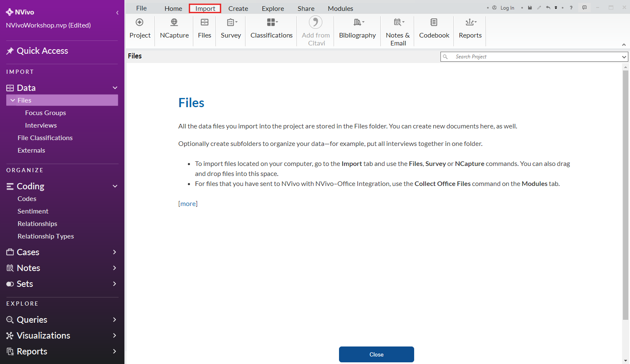The width and height of the screenshot is (630, 364).
Task: Click the user account Log In icon
Action: point(494,8)
